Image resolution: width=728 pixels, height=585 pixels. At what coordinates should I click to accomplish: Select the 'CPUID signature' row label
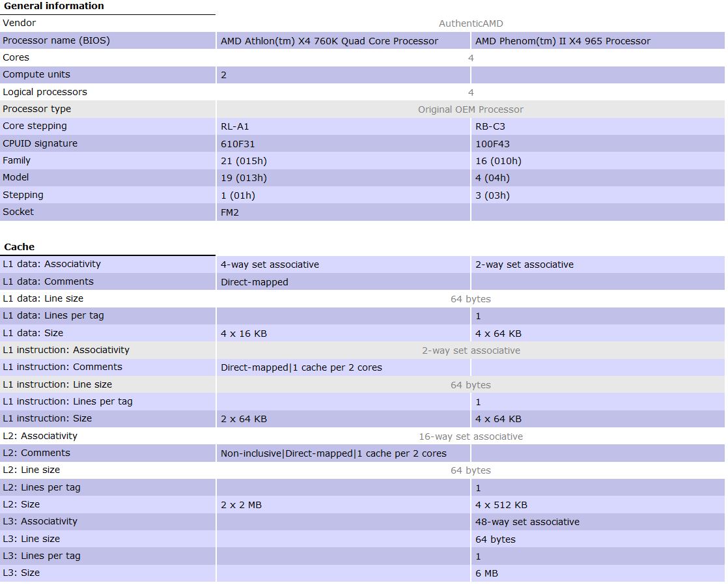coord(40,143)
